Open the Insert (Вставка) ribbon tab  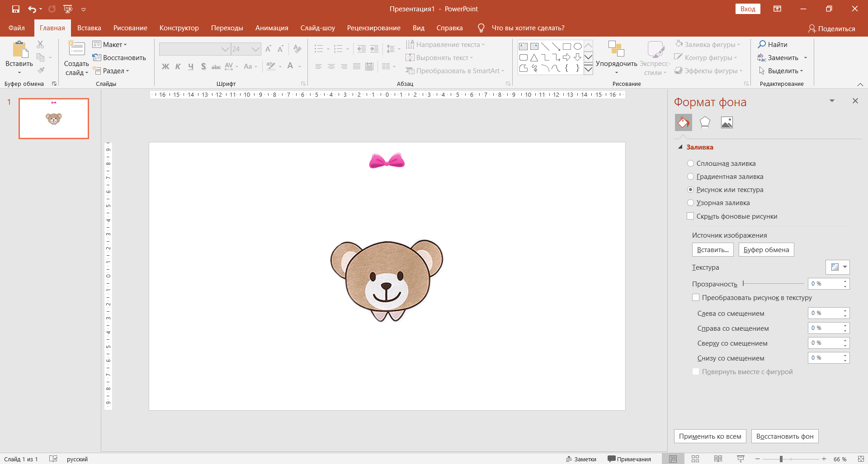[x=89, y=28]
